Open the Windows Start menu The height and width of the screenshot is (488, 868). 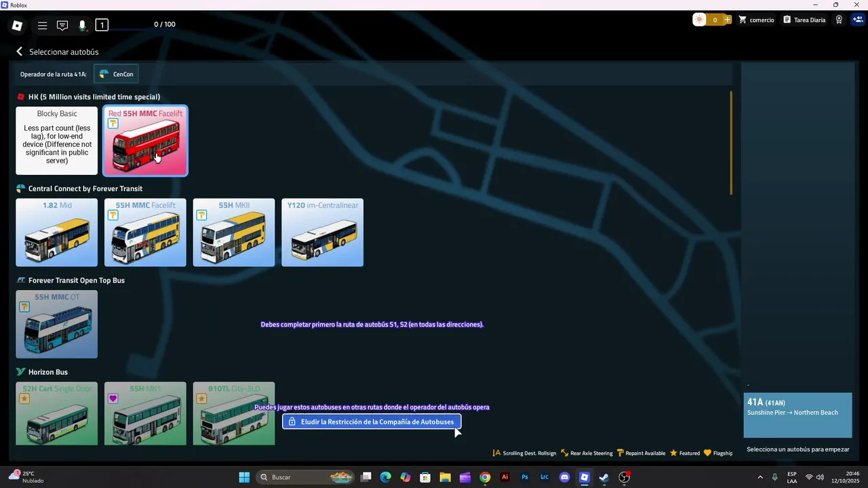[x=244, y=477]
